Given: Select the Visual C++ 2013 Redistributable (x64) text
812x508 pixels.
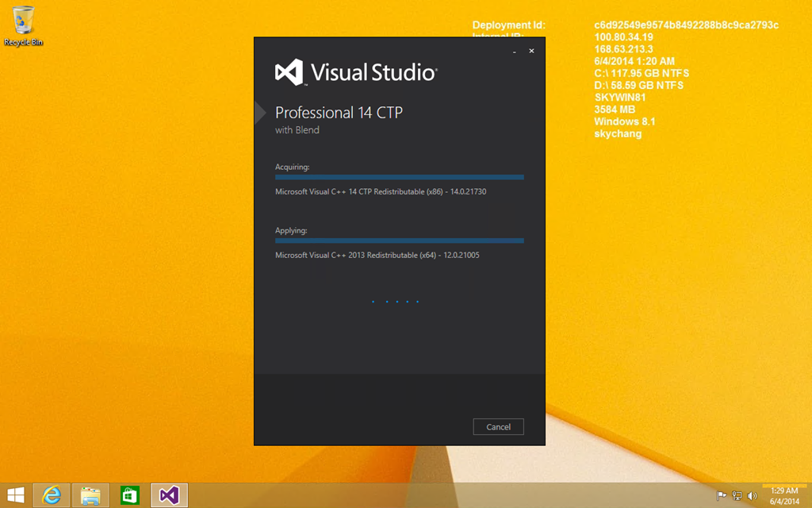Looking at the screenshot, I should click(x=377, y=255).
